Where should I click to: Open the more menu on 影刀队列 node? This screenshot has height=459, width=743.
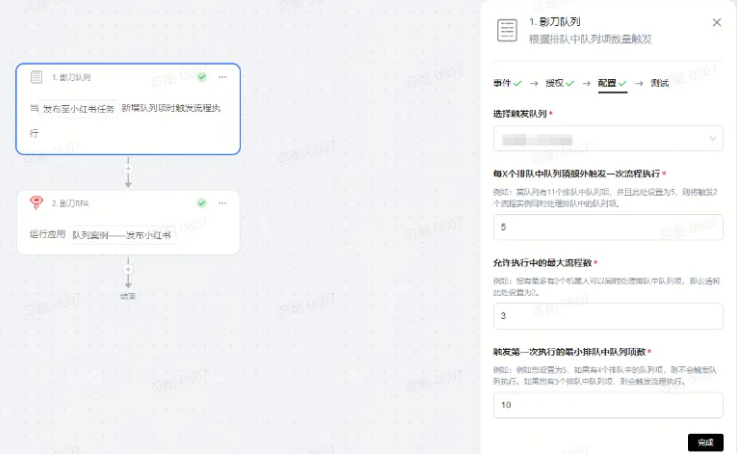[222, 77]
